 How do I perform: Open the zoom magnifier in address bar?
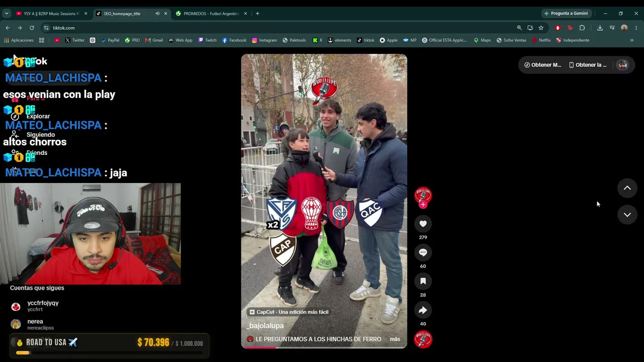coord(519,28)
